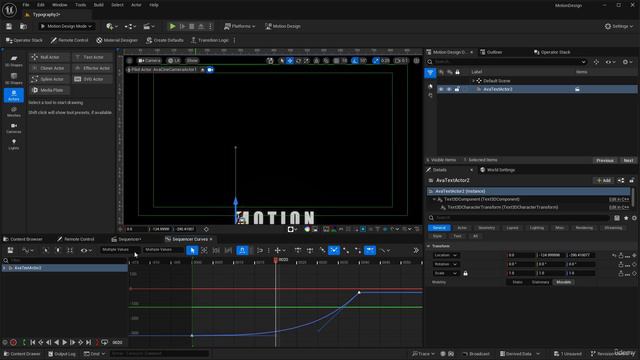The width and height of the screenshot is (640, 360).
Task: Collapse the Transform section
Action: [429, 246]
